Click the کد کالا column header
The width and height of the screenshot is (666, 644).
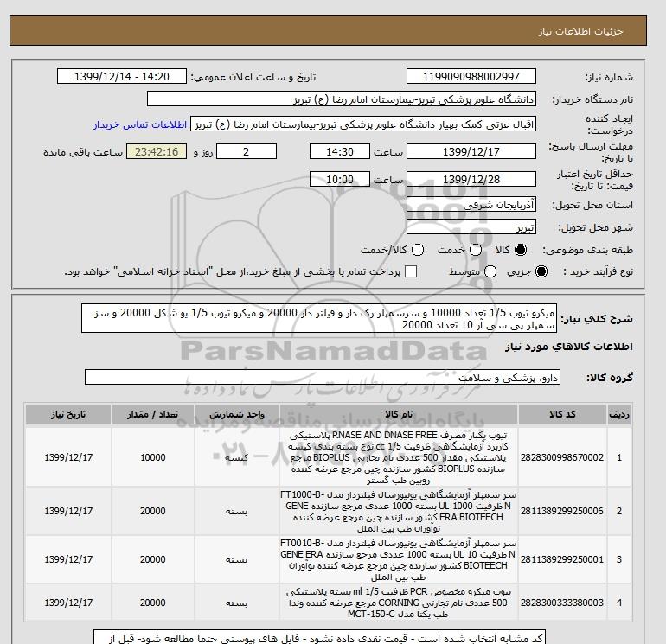(x=562, y=414)
